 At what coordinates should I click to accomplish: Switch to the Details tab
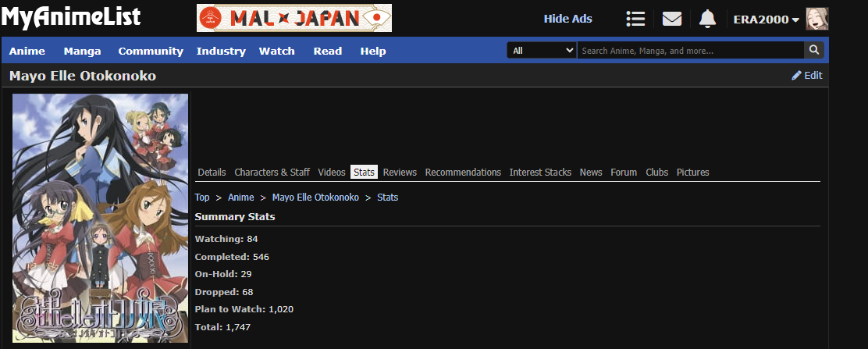[x=212, y=173]
